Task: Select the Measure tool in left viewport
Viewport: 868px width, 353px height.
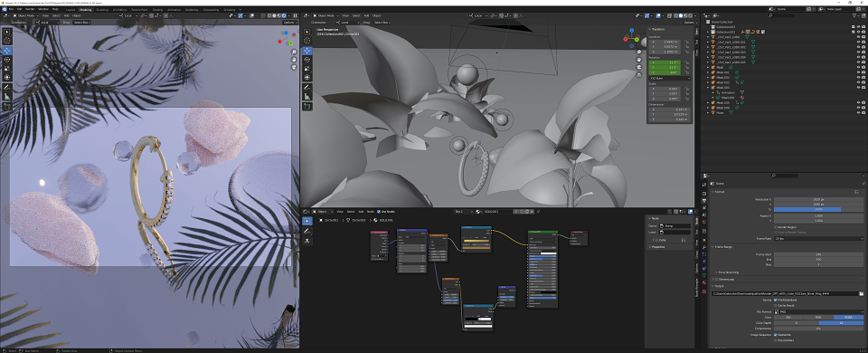Action: [x=7, y=96]
